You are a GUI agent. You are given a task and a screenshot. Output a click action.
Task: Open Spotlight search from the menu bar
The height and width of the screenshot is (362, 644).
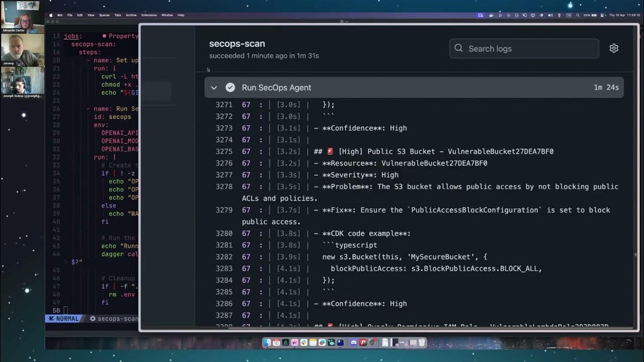point(578,15)
